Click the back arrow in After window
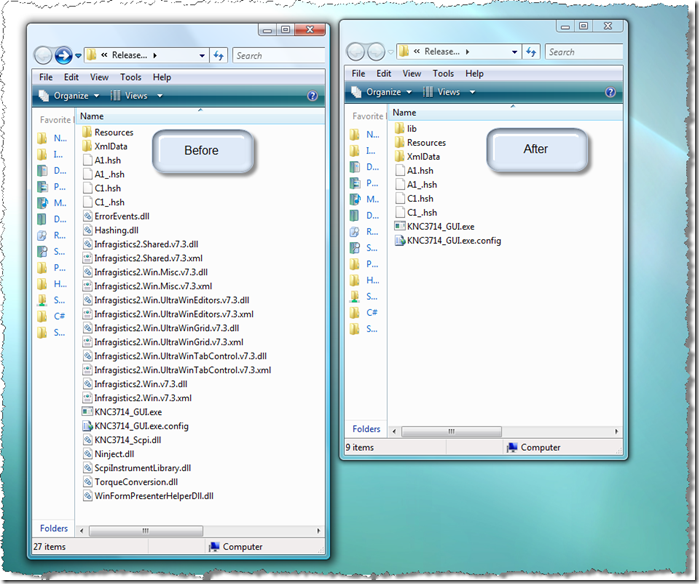The height and width of the screenshot is (584, 699). [x=356, y=52]
